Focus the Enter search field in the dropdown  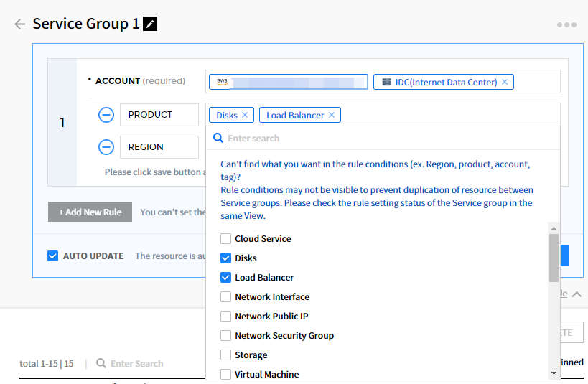(x=388, y=138)
